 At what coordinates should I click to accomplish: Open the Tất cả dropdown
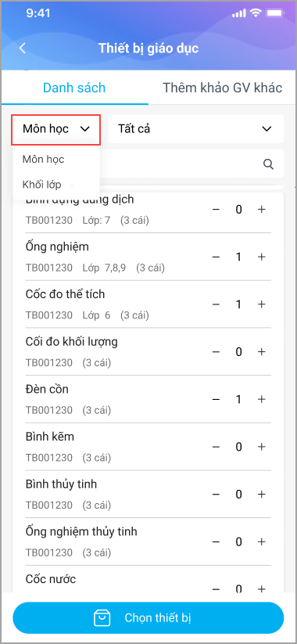[x=196, y=129]
